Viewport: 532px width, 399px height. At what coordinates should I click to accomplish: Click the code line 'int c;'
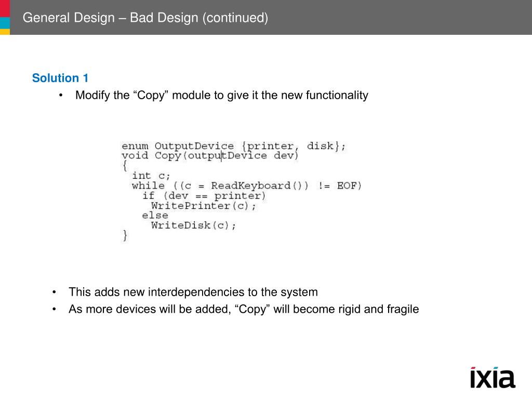pyautogui.click(x=151, y=176)
